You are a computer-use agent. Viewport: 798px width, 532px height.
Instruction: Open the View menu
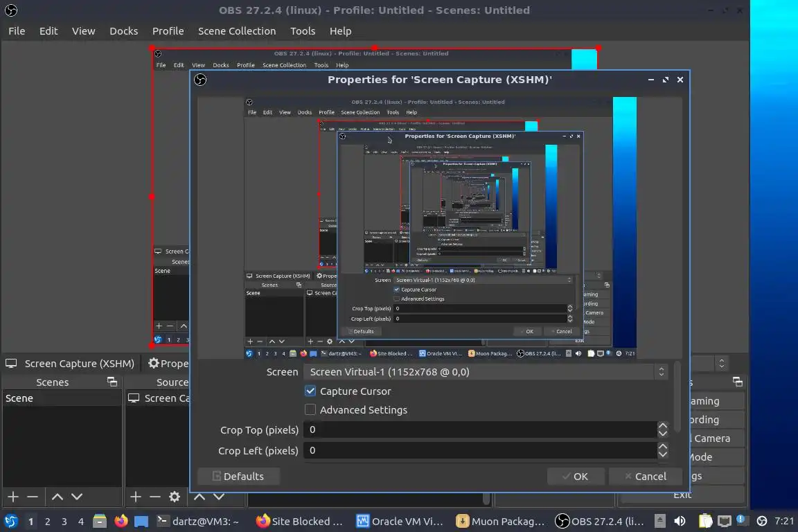83,31
